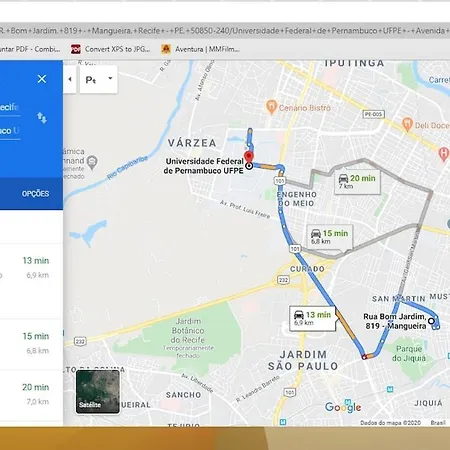Viewport: 450px width, 450px height.
Task: Click the Cenário Bistrô restaurant marker
Action: pos(272,107)
